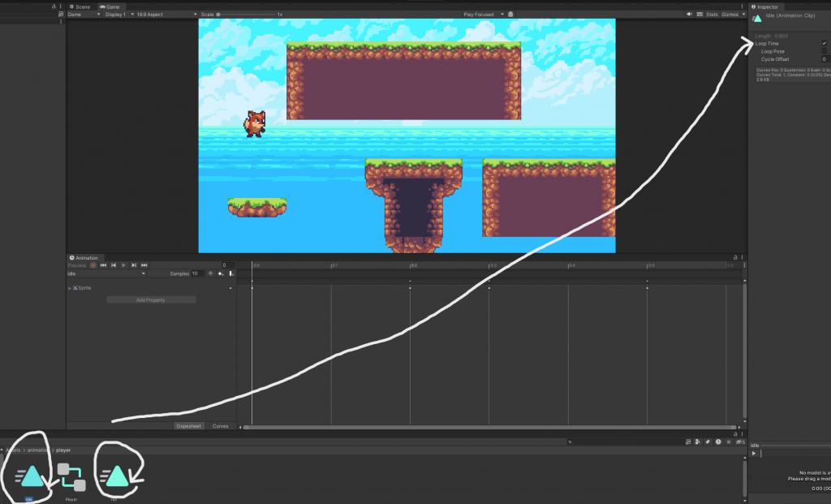Open the Play Focused dropdown
The image size is (831, 504).
(x=484, y=15)
